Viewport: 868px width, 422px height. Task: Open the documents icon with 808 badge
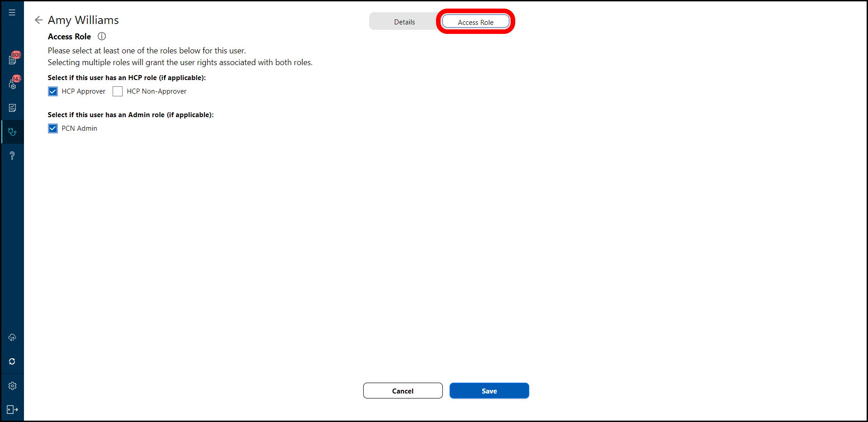[x=13, y=60]
